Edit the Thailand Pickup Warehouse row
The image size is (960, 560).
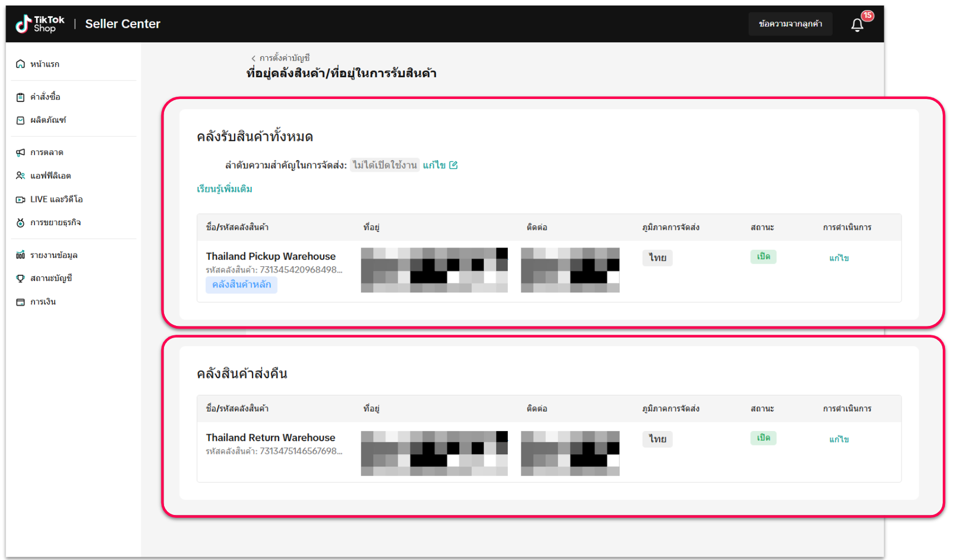(x=838, y=258)
